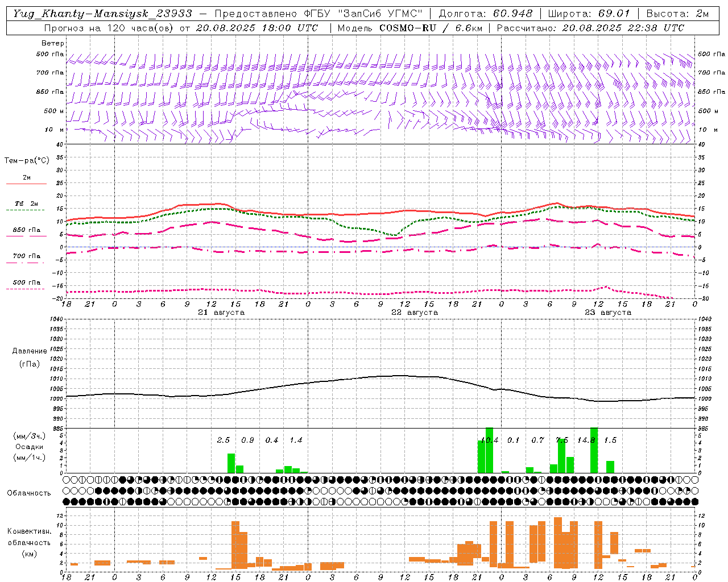This screenshot has width=728, height=582.
Task: Click the 14.8 precipitation total
Action: point(586,440)
